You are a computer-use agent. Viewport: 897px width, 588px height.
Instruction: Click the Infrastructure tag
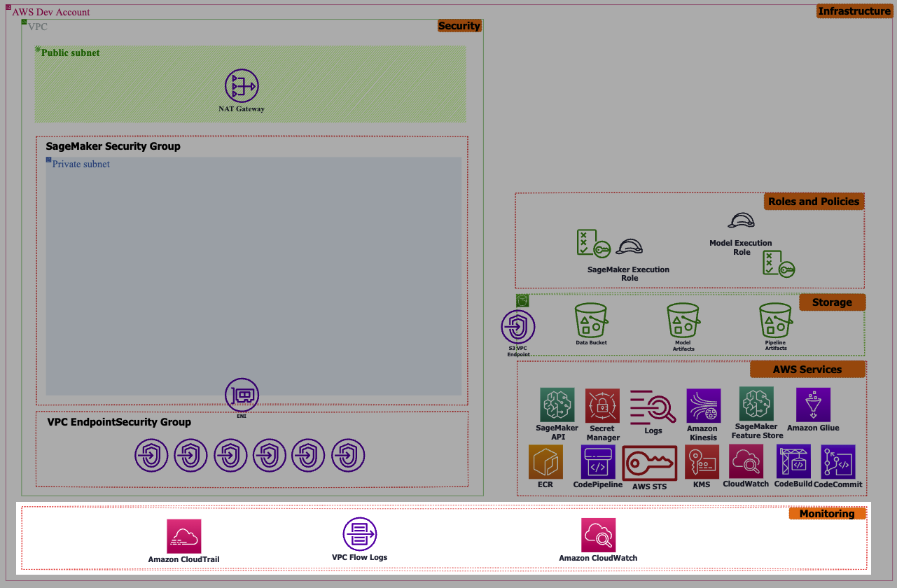click(854, 11)
